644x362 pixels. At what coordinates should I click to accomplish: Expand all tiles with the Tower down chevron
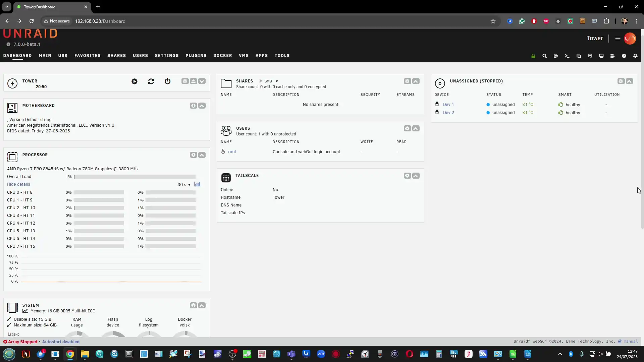point(202,81)
